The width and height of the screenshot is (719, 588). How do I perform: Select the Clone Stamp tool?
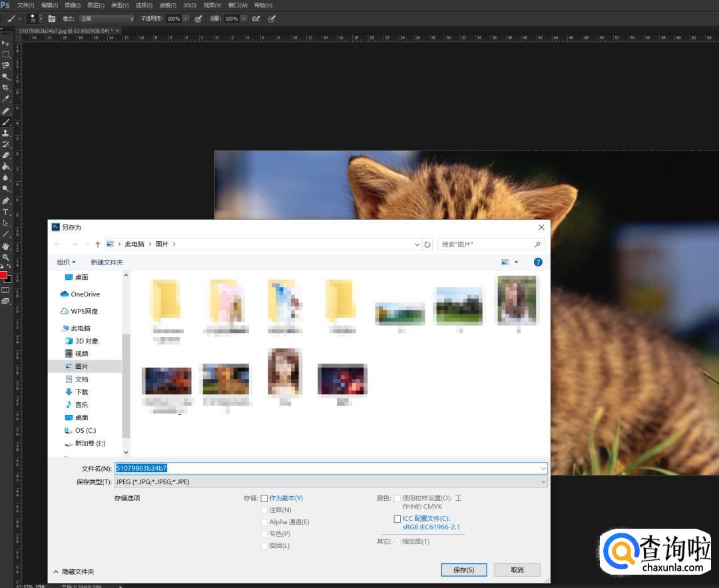pos(5,133)
